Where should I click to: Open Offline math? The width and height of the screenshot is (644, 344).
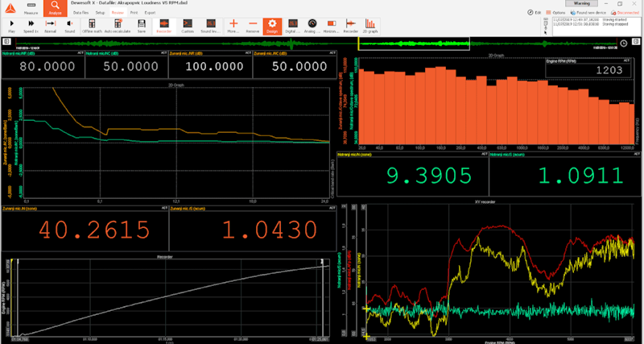point(92,27)
